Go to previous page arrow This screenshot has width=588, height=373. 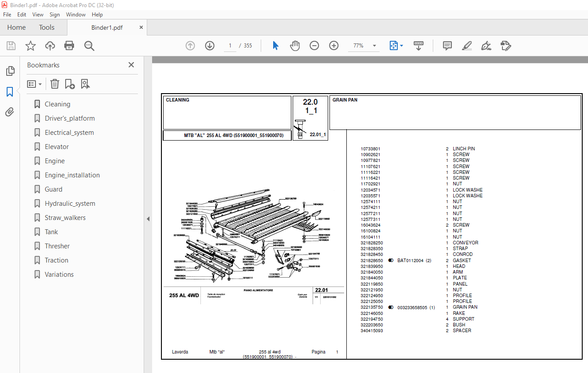[x=190, y=46]
